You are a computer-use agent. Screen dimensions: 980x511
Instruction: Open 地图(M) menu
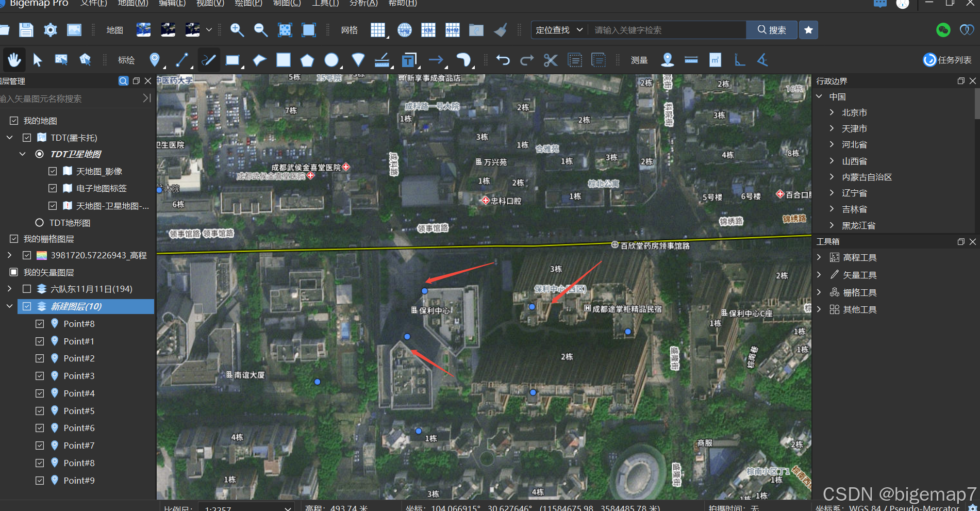point(133,3)
